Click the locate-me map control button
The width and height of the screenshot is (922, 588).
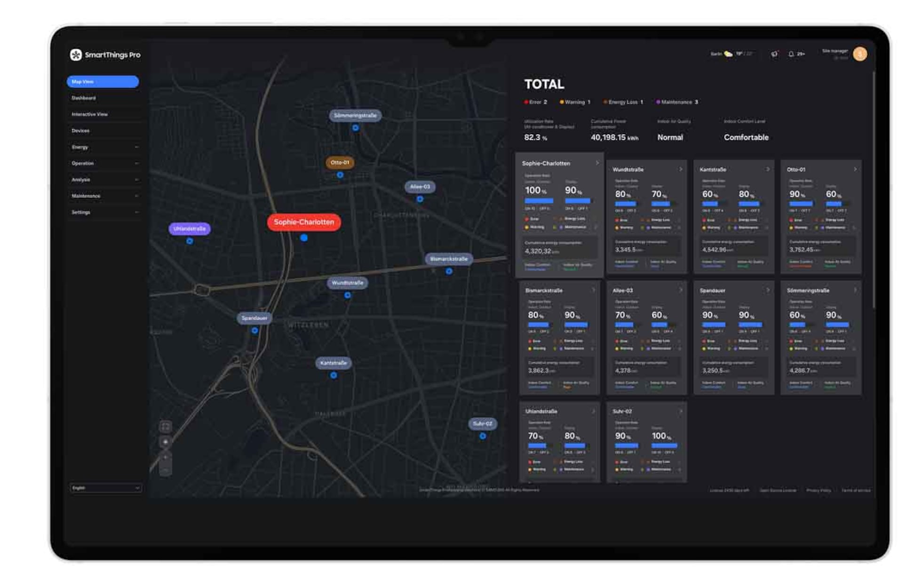[166, 442]
